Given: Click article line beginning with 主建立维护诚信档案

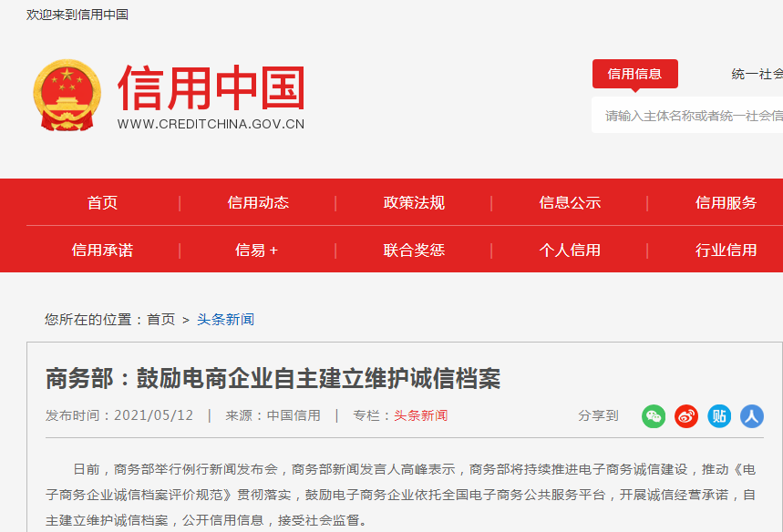Looking at the screenshot, I should [207, 520].
